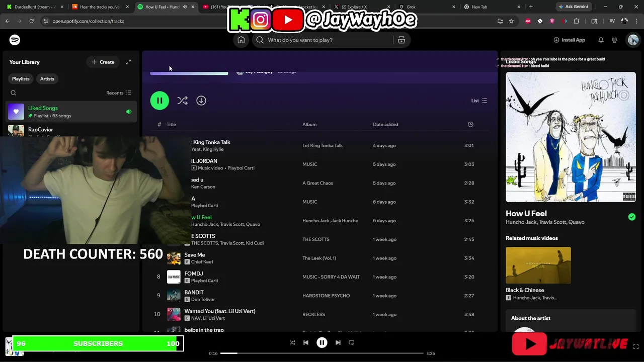Open the A Great Chaos album link
644x362 pixels.
[317, 183]
